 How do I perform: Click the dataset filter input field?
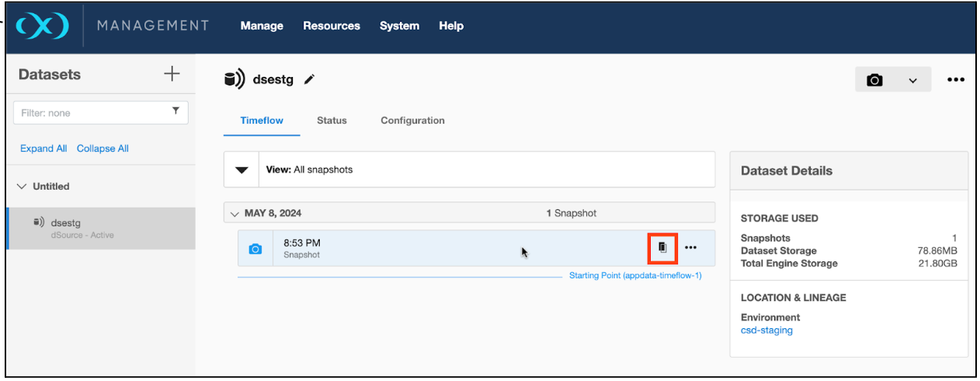93,113
